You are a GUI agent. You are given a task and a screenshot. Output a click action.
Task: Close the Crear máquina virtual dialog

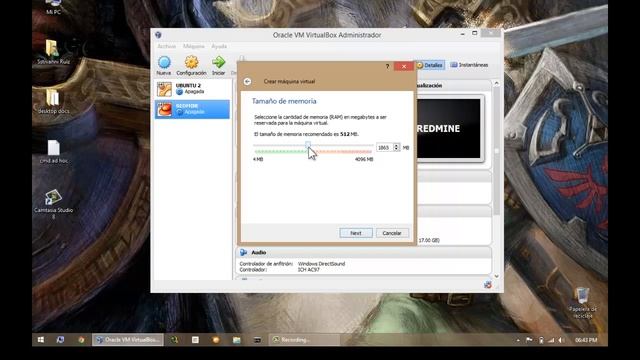pyautogui.click(x=404, y=67)
